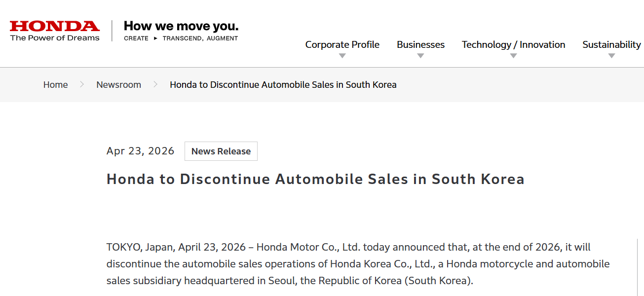Click the red Honda logo
The image size is (644, 296).
[54, 26]
